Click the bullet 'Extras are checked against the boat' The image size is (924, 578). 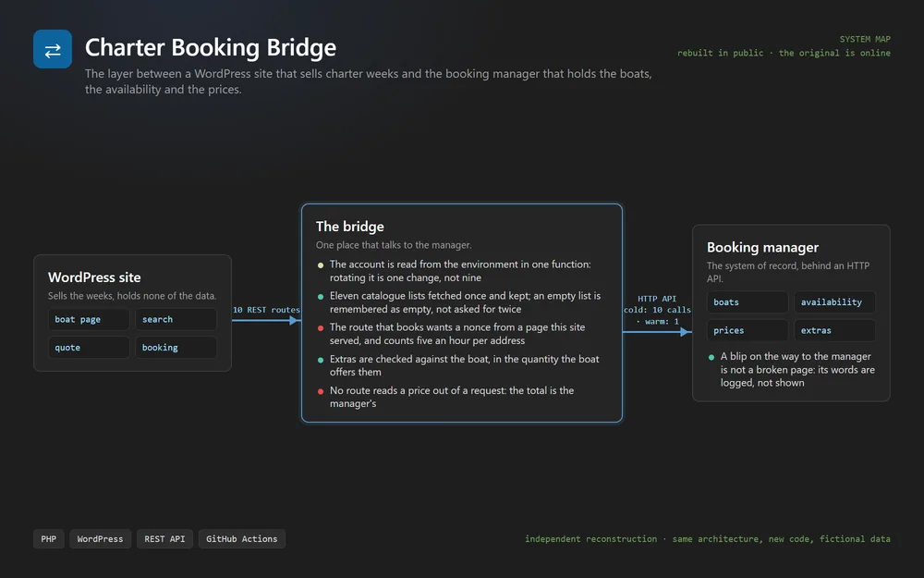pos(465,365)
